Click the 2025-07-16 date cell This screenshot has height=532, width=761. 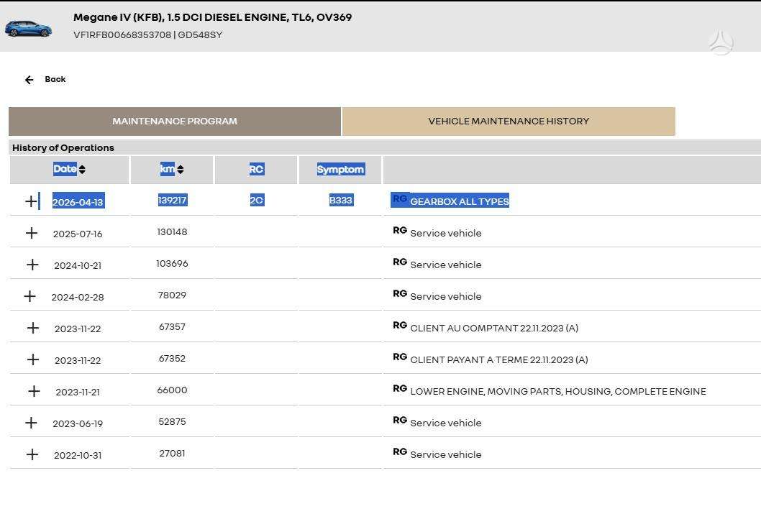click(x=78, y=234)
